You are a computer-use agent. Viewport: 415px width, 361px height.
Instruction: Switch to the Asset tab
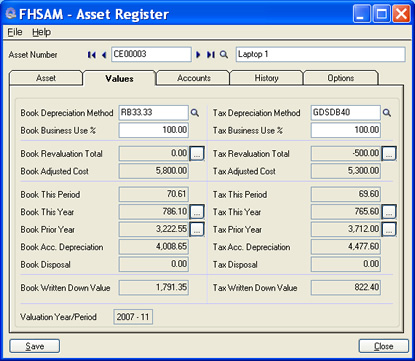[x=46, y=78]
